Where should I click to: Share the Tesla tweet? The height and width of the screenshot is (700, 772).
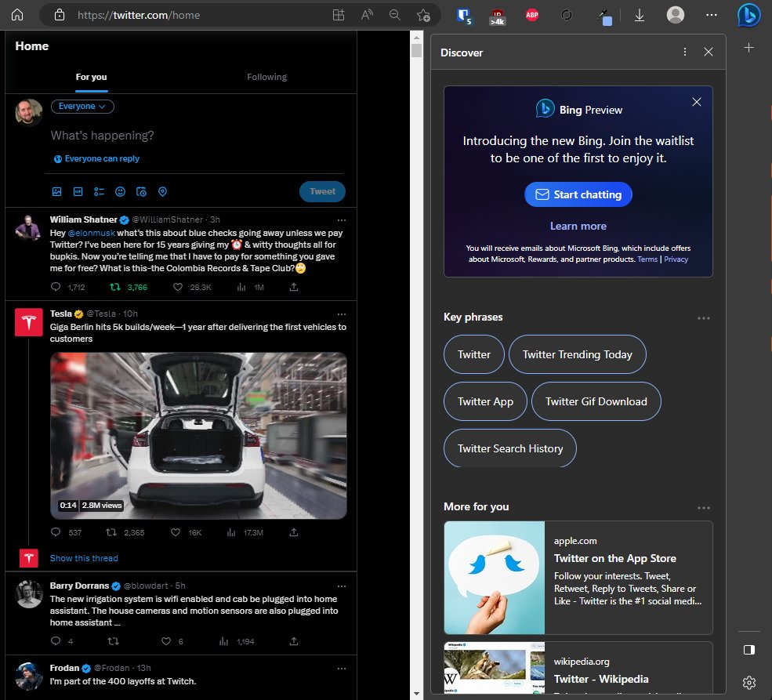click(x=294, y=532)
